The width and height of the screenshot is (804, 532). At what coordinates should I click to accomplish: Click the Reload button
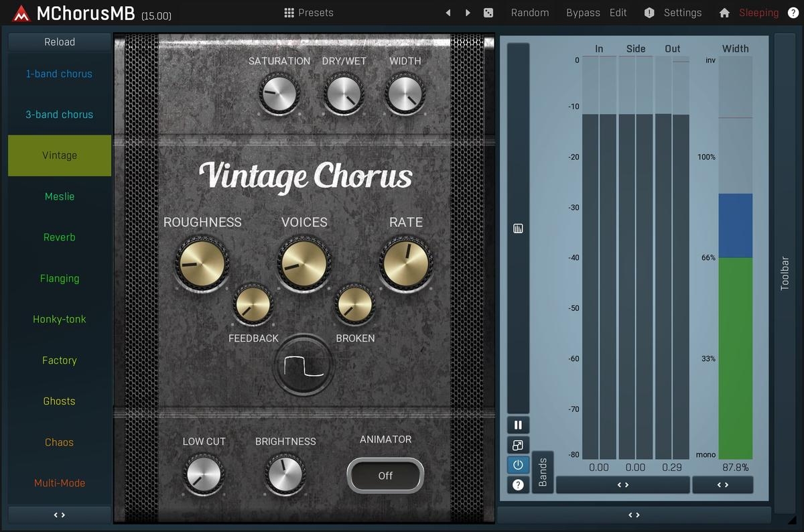(x=60, y=42)
